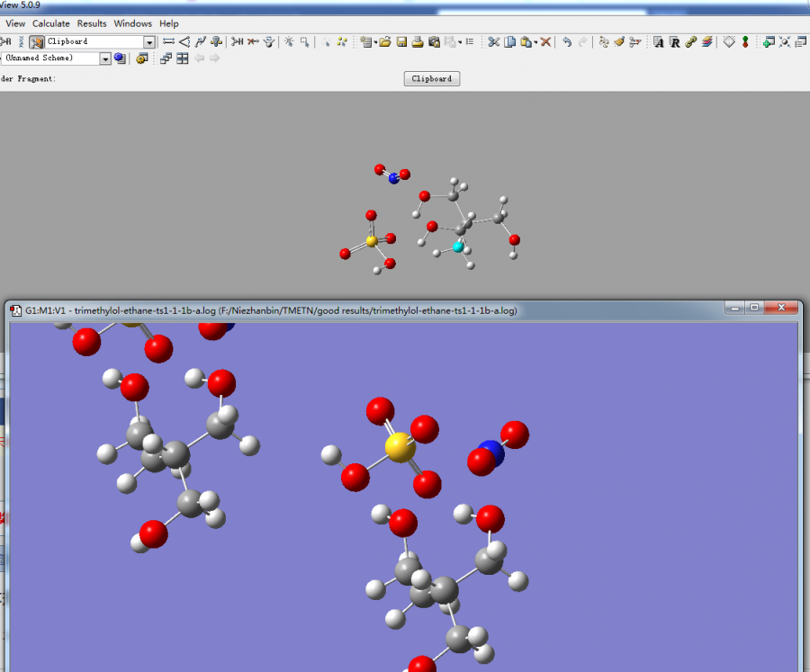Image resolution: width=810 pixels, height=672 pixels.
Task: Open the Unnamed Scheme dropdown
Action: coord(104,58)
